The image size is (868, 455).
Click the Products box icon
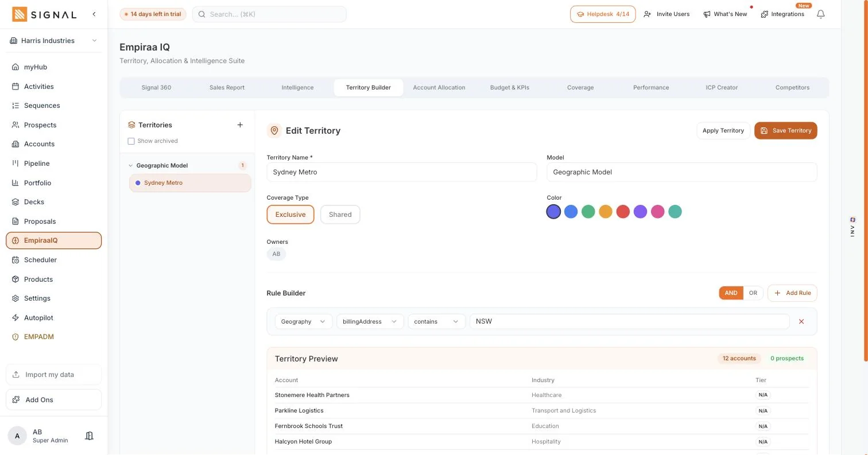15,279
